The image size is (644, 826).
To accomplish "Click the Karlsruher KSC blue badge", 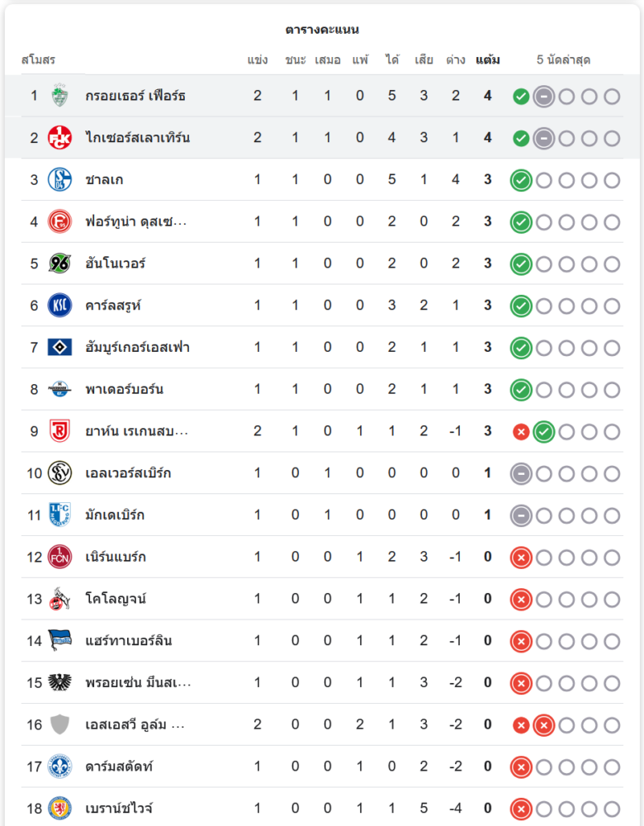I will pyautogui.click(x=59, y=305).
